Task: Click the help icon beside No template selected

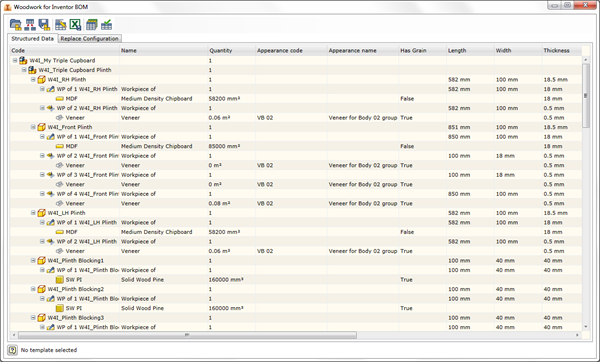Action: [x=13, y=350]
